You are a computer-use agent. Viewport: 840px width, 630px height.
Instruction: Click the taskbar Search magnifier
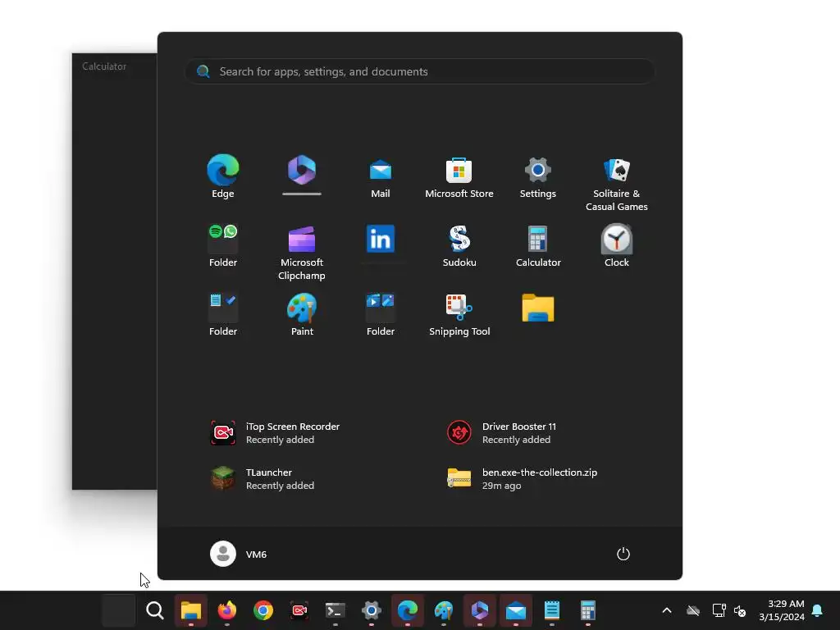(155, 610)
